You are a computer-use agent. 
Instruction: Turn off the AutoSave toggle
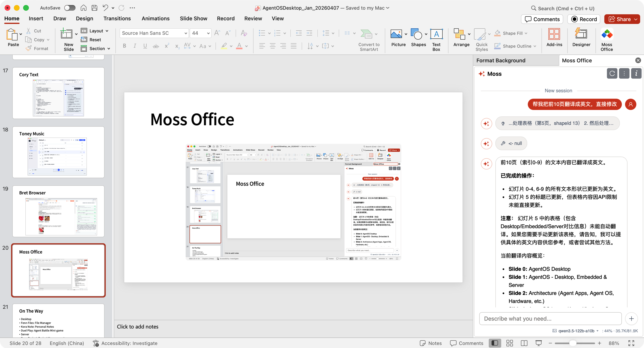coord(70,8)
